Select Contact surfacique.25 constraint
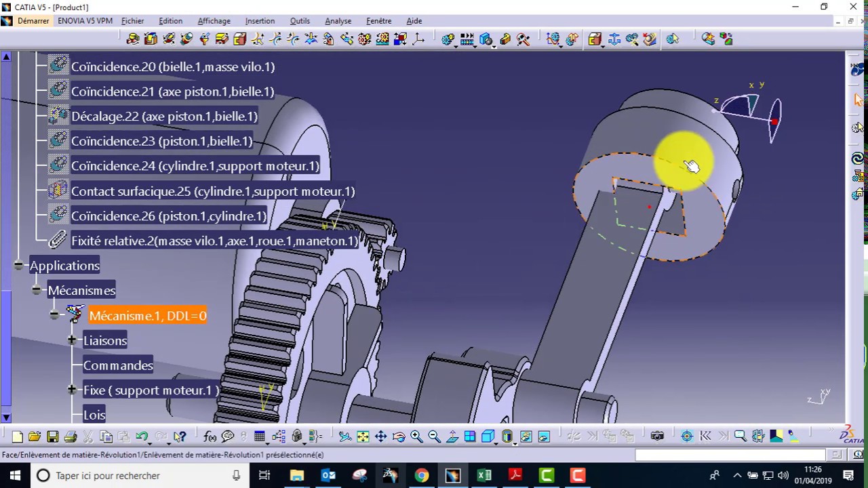 213,191
